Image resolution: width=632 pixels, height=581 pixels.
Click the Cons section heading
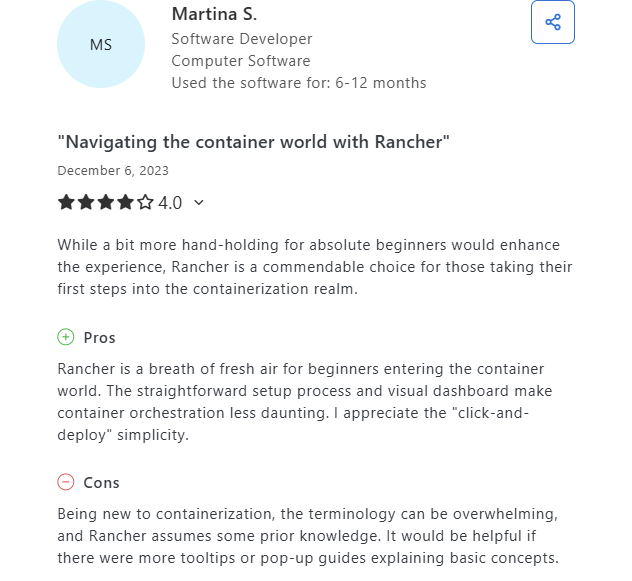[102, 483]
